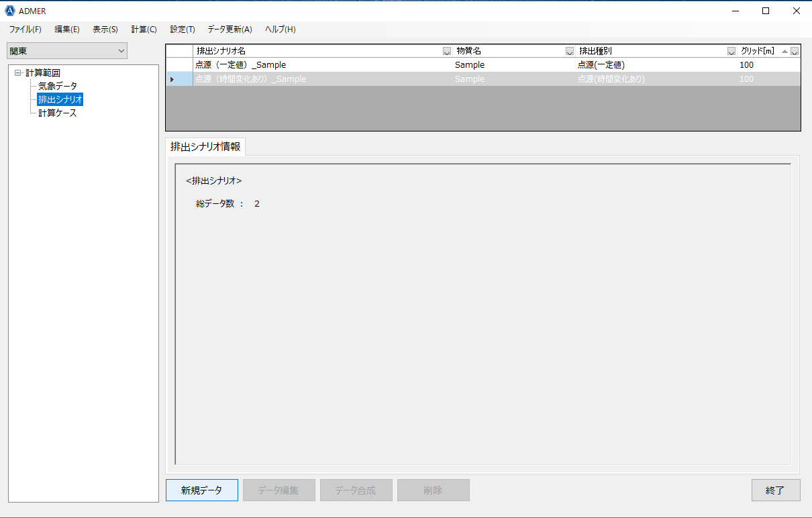
Task: Open the 表示(S) menu
Action: coord(105,30)
